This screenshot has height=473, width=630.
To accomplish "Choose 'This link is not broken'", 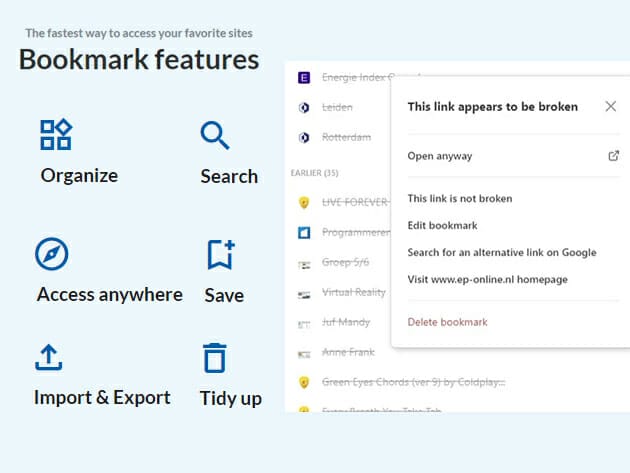I will [460, 199].
